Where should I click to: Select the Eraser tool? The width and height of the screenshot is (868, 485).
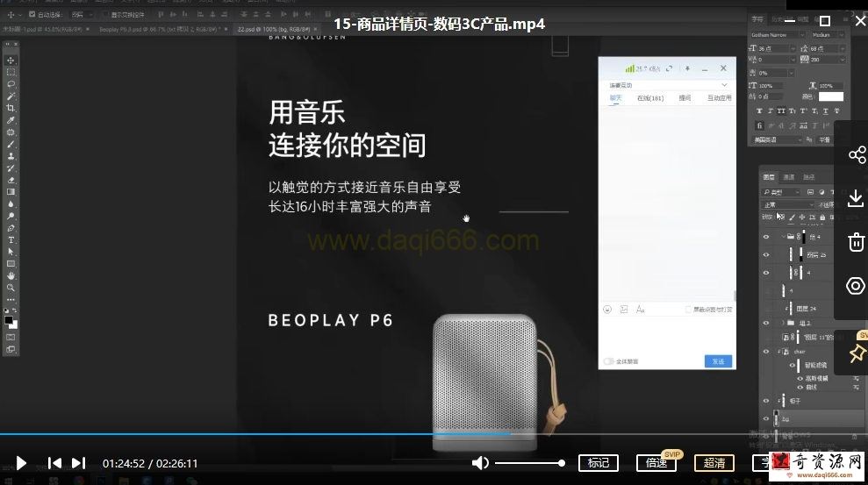tap(11, 180)
